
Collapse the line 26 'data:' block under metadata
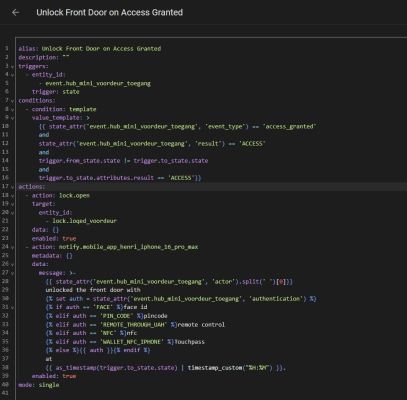(12, 264)
